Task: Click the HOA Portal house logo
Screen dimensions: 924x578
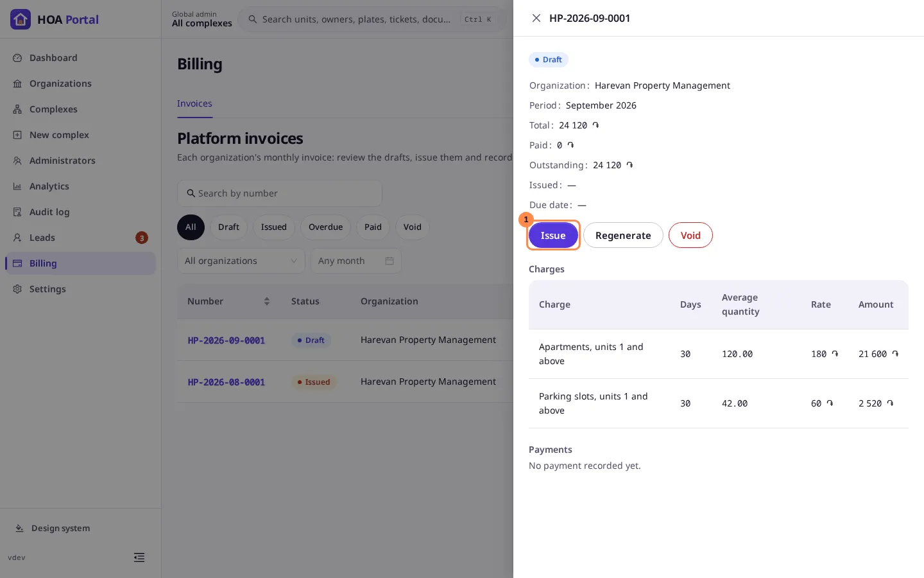Action: point(21,19)
